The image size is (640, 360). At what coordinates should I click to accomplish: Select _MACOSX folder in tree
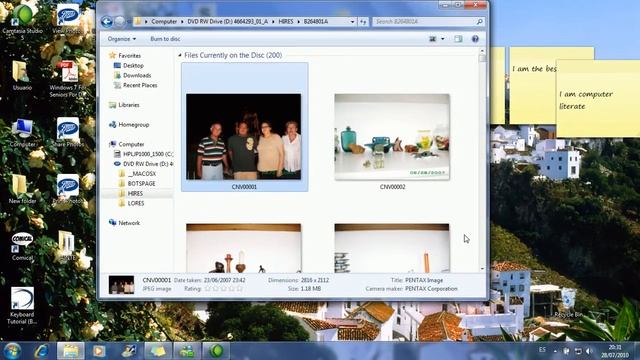click(x=141, y=173)
